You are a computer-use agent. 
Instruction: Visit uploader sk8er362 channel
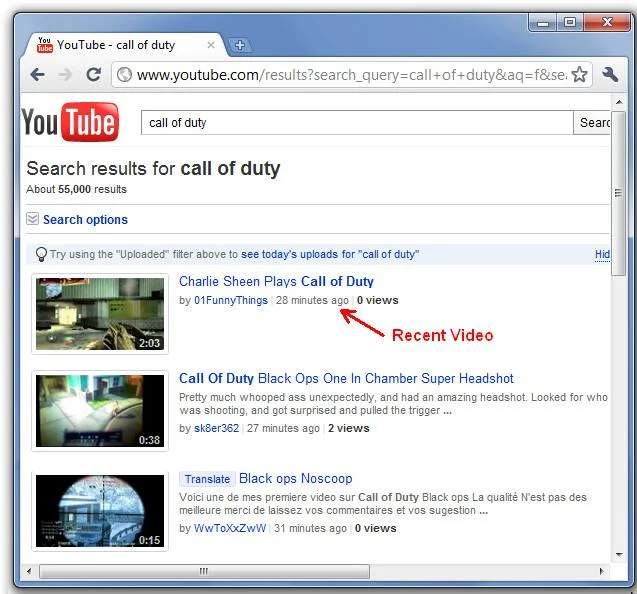pyautogui.click(x=217, y=428)
